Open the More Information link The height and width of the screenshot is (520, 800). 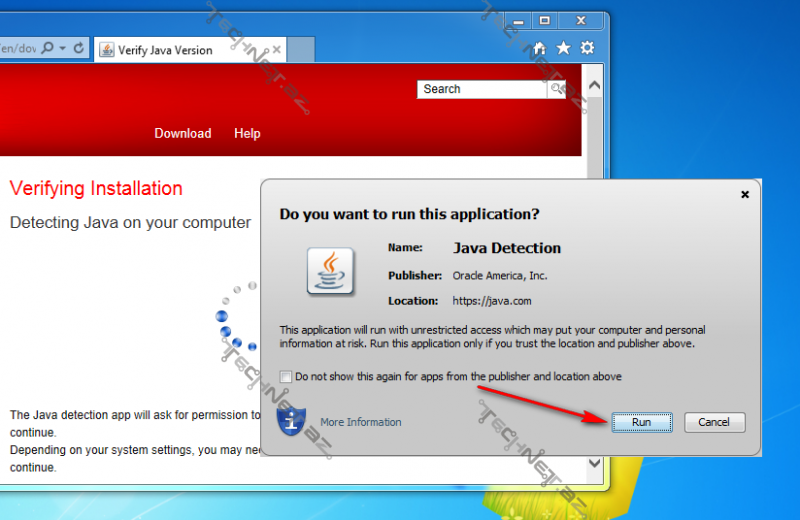pyautogui.click(x=361, y=422)
